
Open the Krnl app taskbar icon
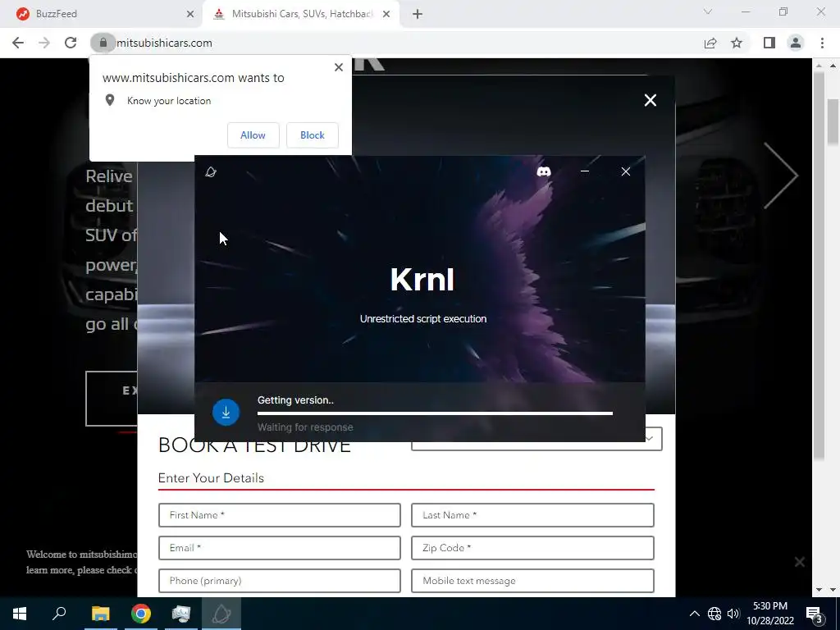(x=221, y=614)
